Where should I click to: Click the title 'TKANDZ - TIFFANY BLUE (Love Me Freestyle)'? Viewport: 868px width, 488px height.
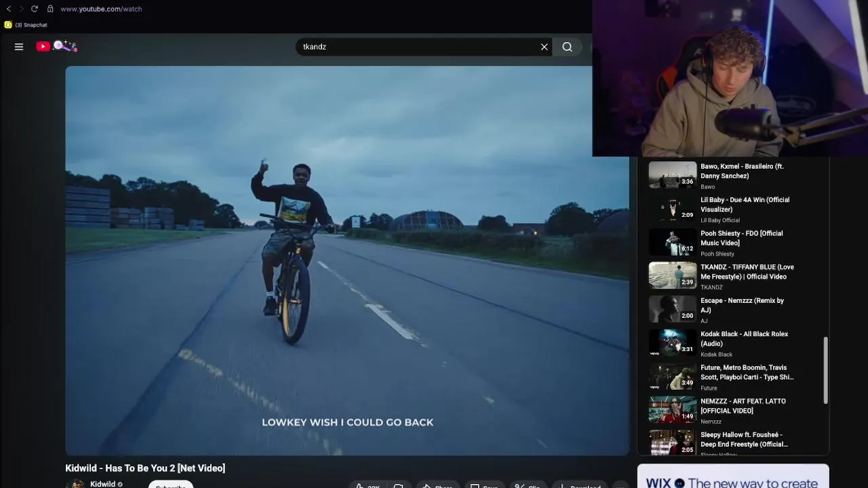tap(747, 272)
